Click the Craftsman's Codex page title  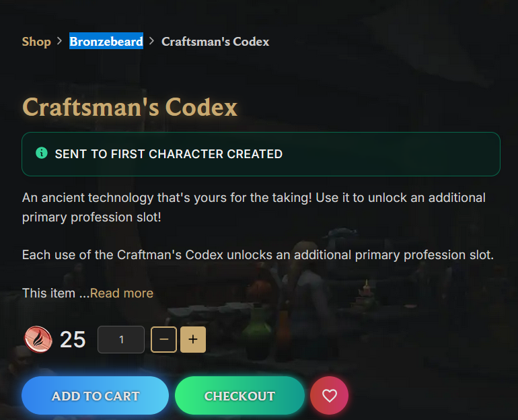(130, 108)
